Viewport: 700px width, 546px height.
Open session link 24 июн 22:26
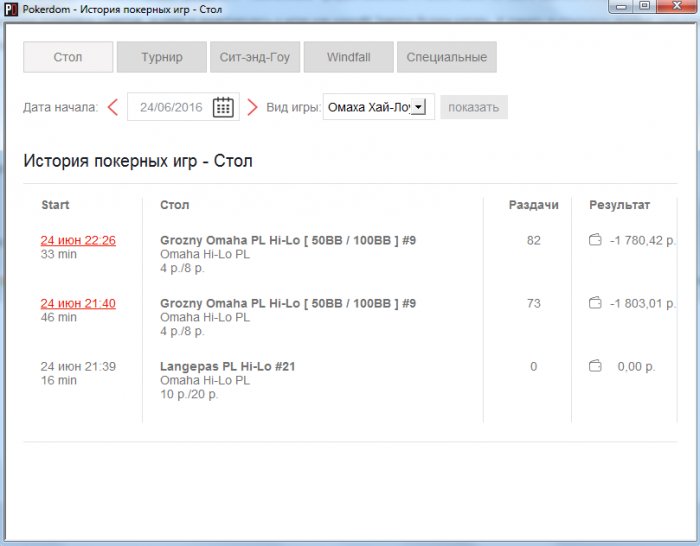coord(78,240)
